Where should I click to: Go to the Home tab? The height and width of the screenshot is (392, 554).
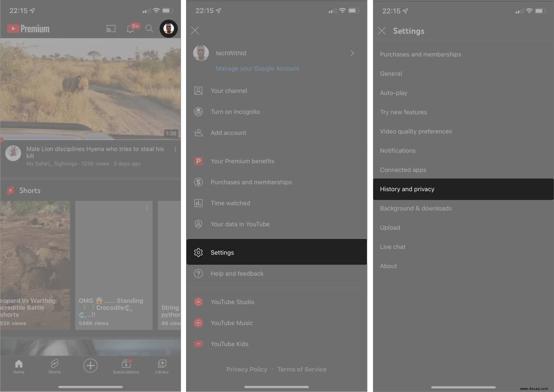[19, 367]
